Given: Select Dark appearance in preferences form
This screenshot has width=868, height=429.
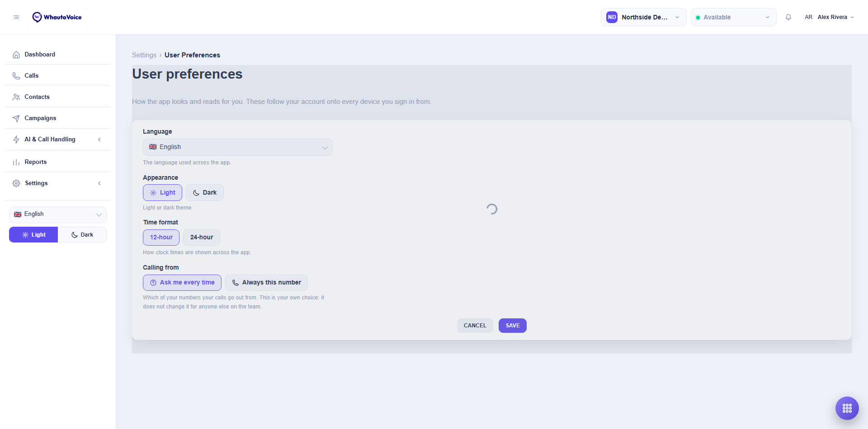Looking at the screenshot, I should point(205,193).
